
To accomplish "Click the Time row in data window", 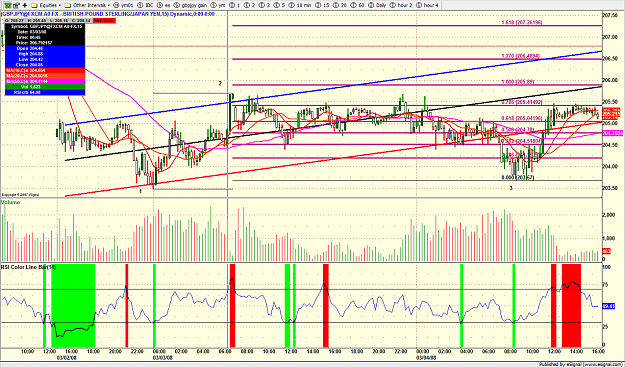I will (45, 37).
